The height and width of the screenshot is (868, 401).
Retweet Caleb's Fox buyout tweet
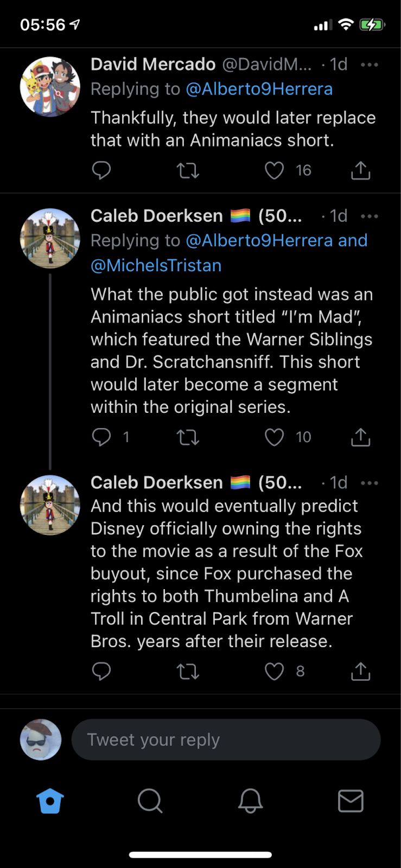[x=188, y=672]
